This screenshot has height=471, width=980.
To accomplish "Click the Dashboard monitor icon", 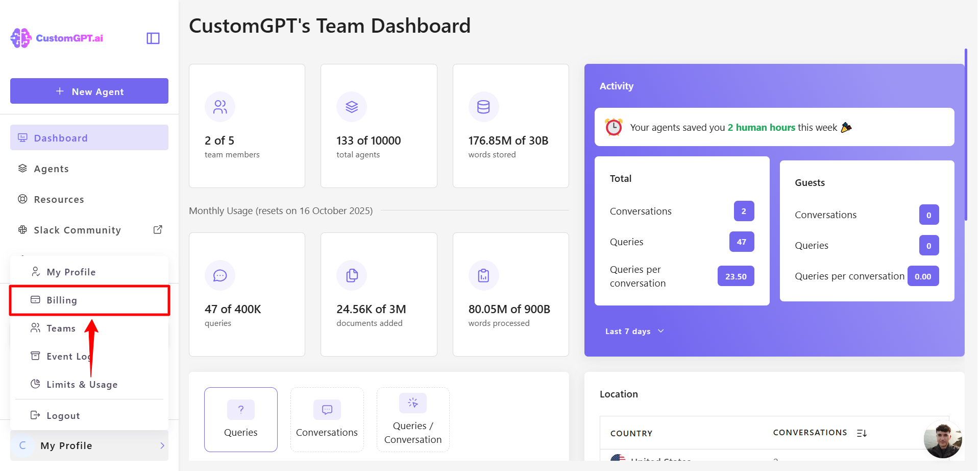I will coord(22,137).
